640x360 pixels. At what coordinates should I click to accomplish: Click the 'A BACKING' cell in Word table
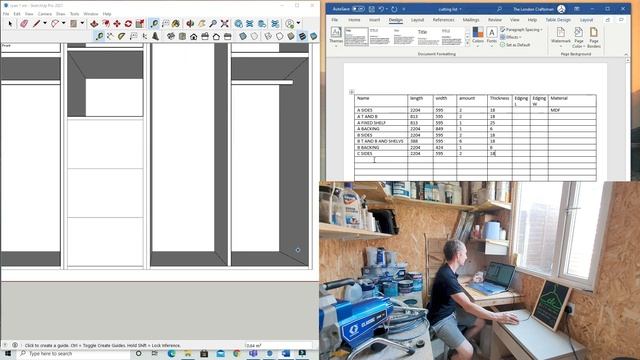click(x=381, y=129)
